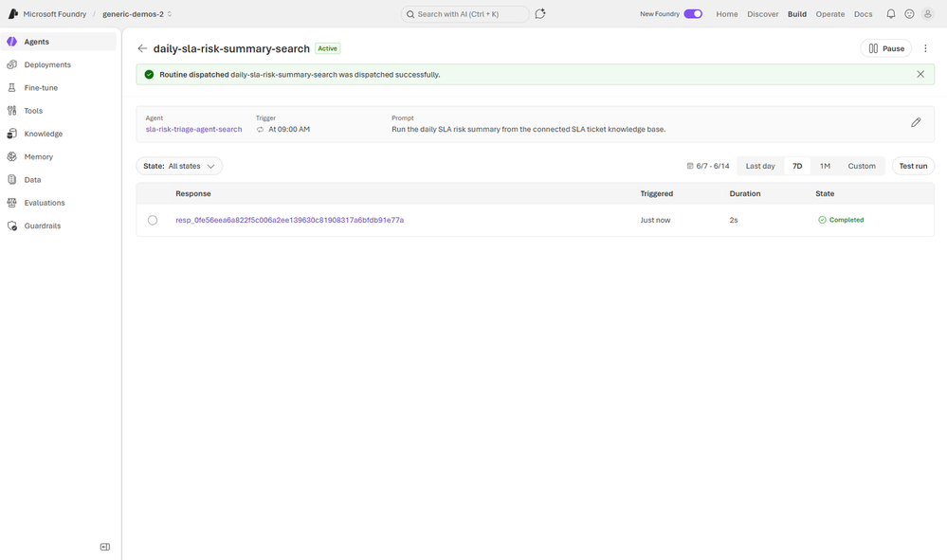Select the Custom time range
Image resolution: width=947 pixels, height=560 pixels.
pos(862,166)
